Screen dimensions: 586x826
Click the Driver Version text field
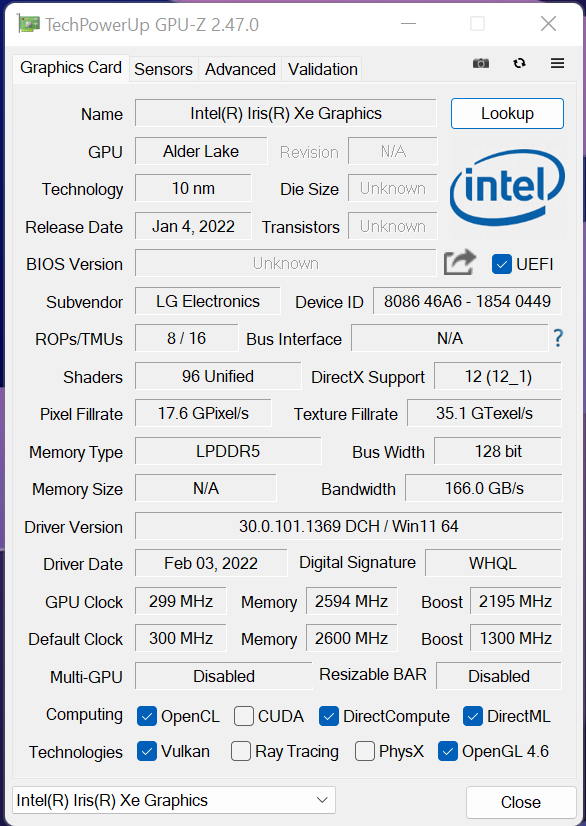click(x=348, y=526)
